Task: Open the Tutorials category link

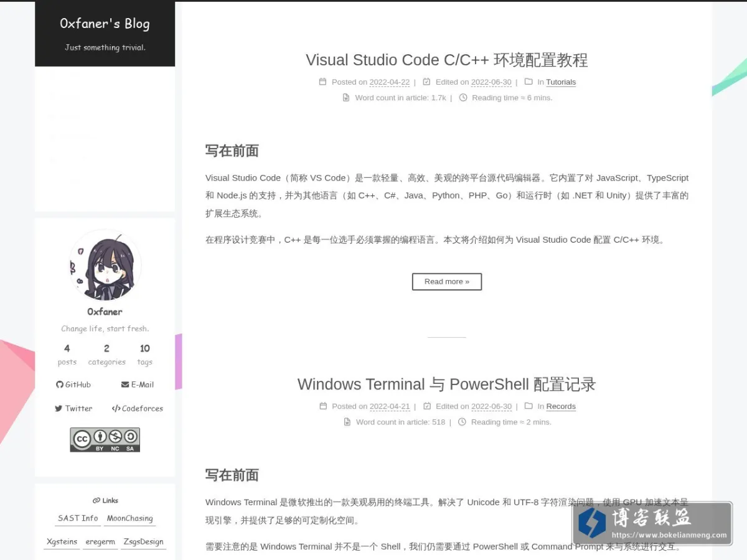Action: pyautogui.click(x=561, y=82)
